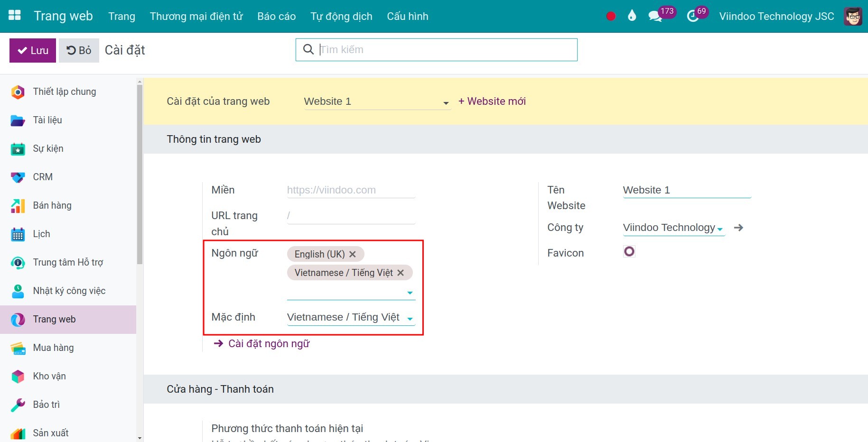
Task: Open Bảo trì settings section
Action: pos(68,405)
